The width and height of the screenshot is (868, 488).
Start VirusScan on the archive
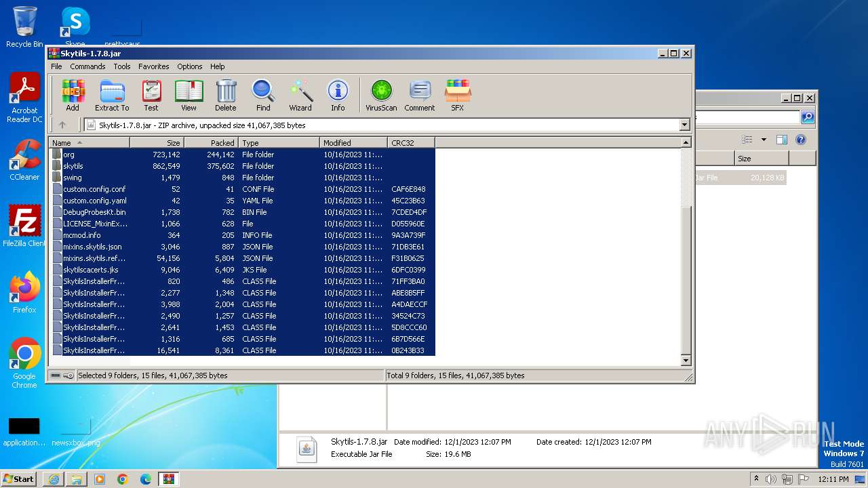tap(381, 96)
